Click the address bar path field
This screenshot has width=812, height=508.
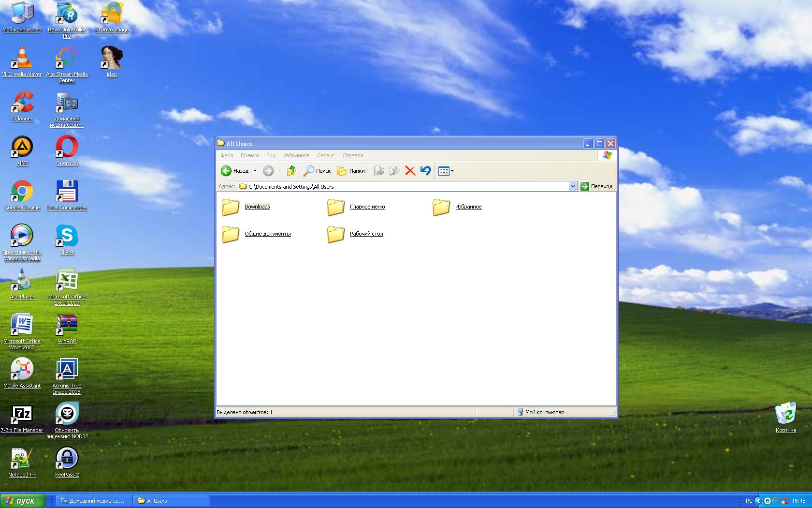click(406, 186)
